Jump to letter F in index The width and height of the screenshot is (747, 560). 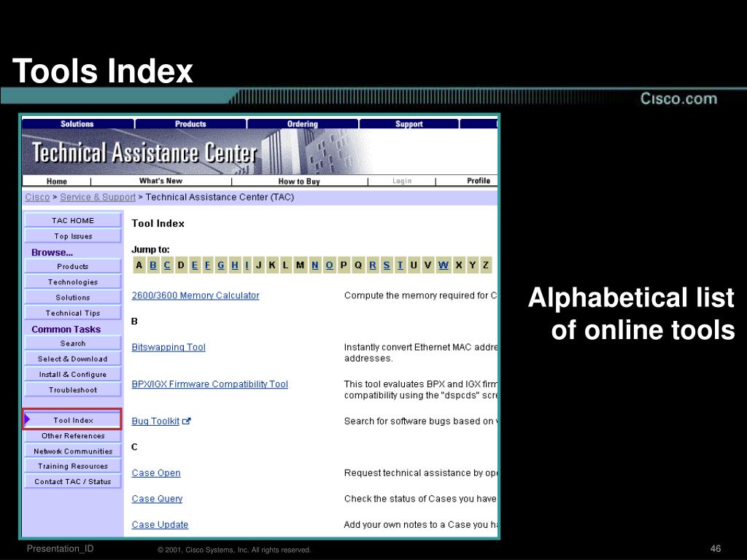pos(207,265)
